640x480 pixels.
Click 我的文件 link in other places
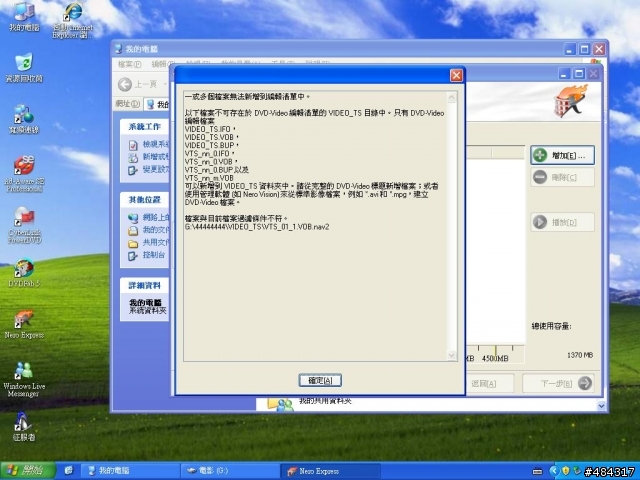149,231
